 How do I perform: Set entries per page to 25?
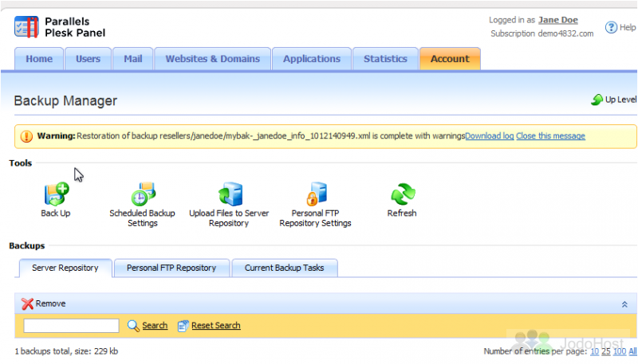(x=606, y=351)
